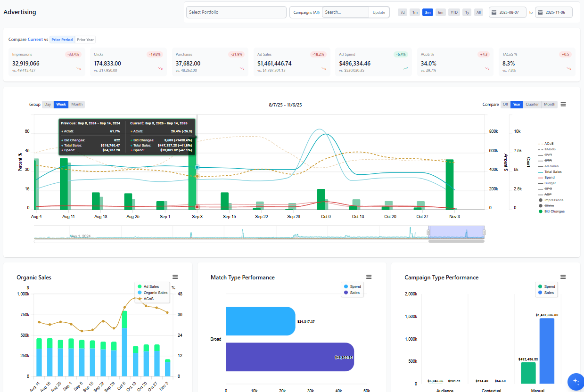584x392 pixels.
Task: Click the Update button next to search
Action: pos(379,12)
